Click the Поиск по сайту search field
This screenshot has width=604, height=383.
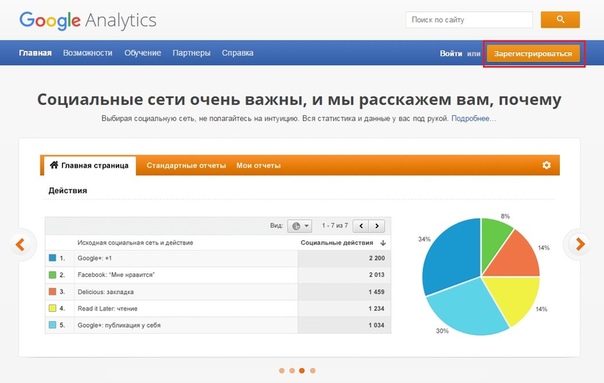click(469, 20)
